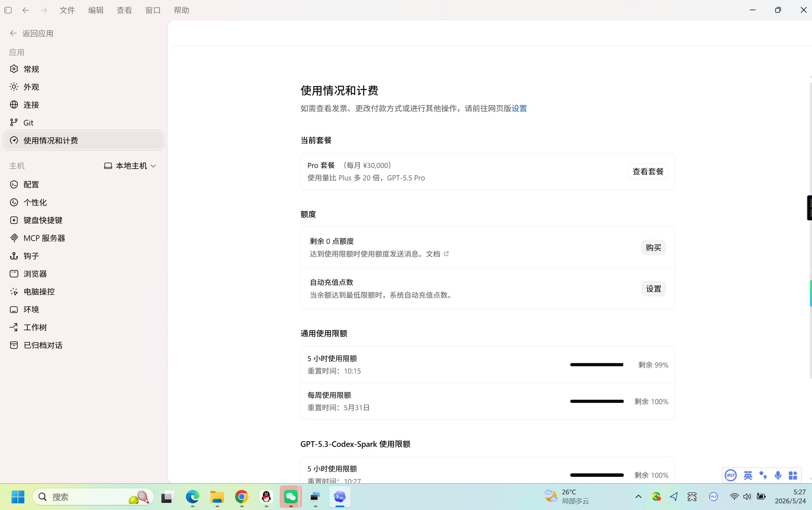Open the volume control in system tray
Viewport: 812px width, 510px height.
pos(747,497)
